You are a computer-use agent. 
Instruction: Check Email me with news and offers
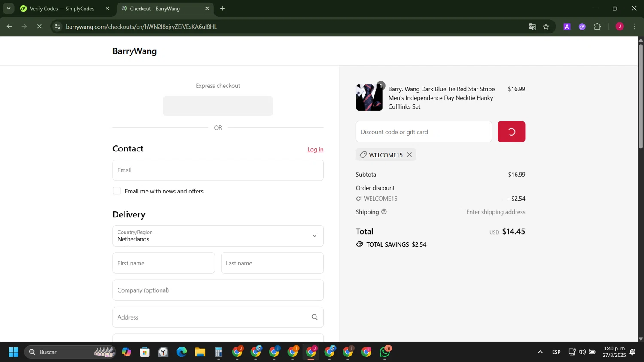click(117, 191)
